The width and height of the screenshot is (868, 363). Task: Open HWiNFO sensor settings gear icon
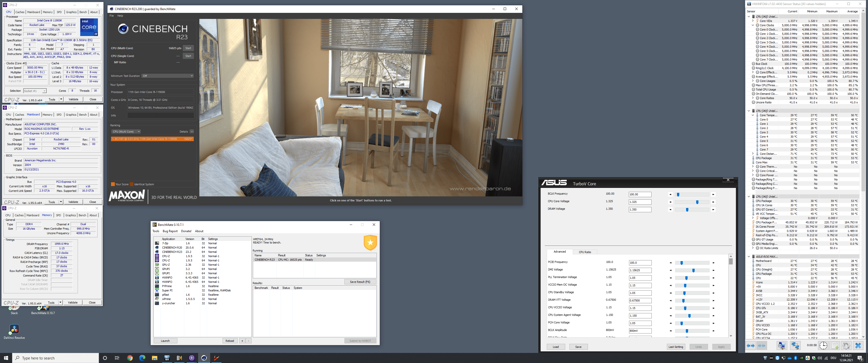(846, 346)
